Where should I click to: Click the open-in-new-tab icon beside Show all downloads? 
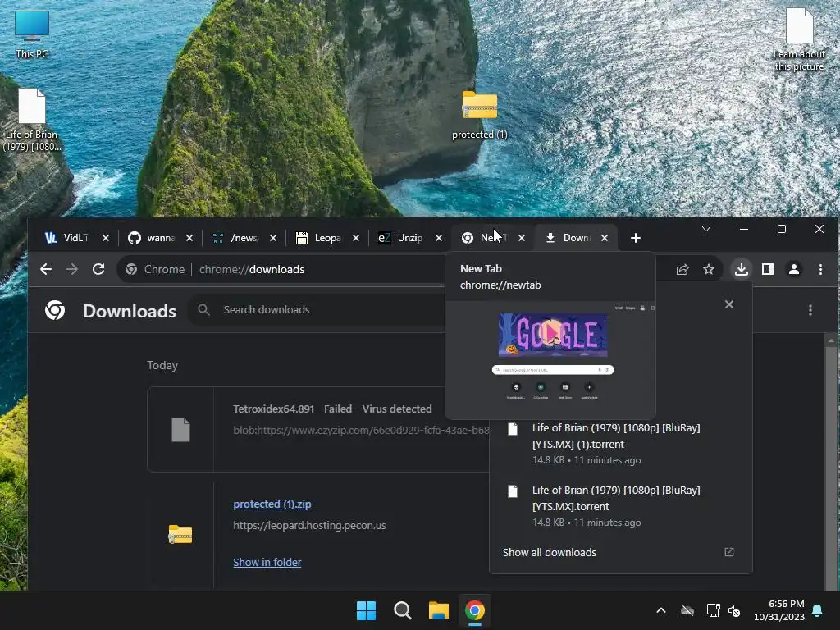[x=729, y=552]
